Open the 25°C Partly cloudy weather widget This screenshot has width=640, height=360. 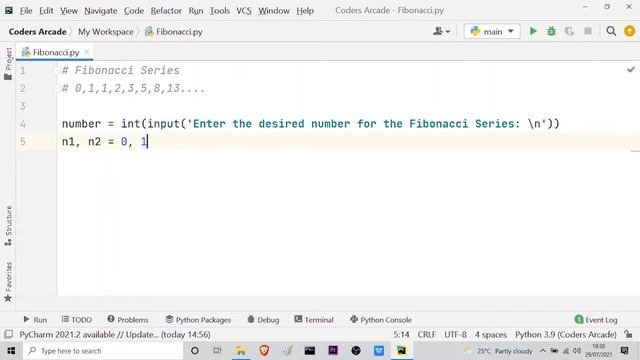click(498, 351)
